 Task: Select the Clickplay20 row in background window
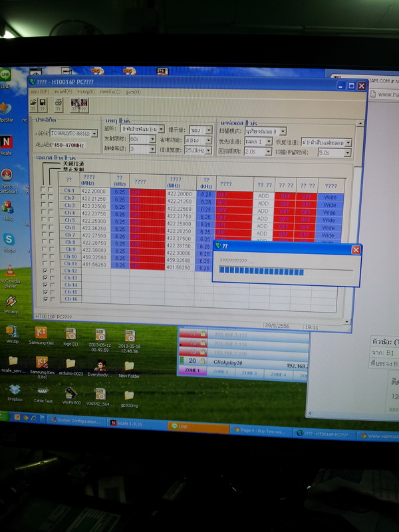click(243, 362)
